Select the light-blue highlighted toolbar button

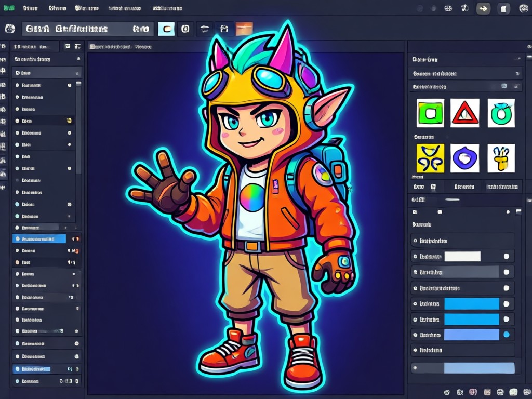tap(166, 29)
